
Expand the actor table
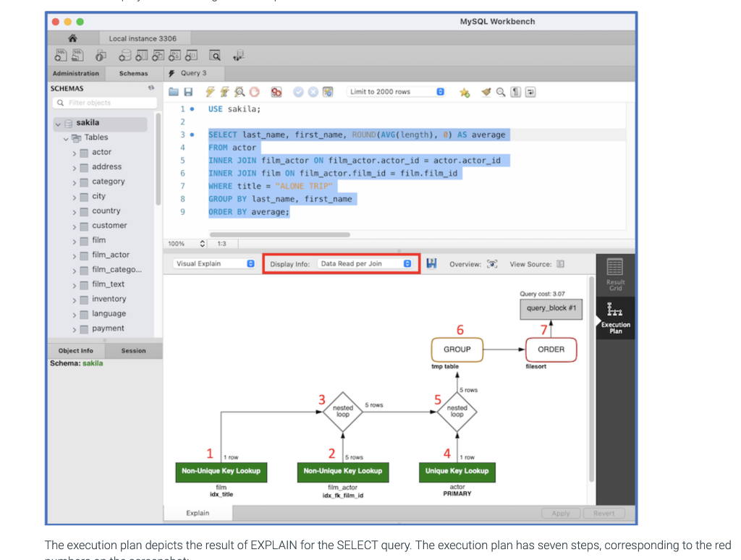(75, 153)
